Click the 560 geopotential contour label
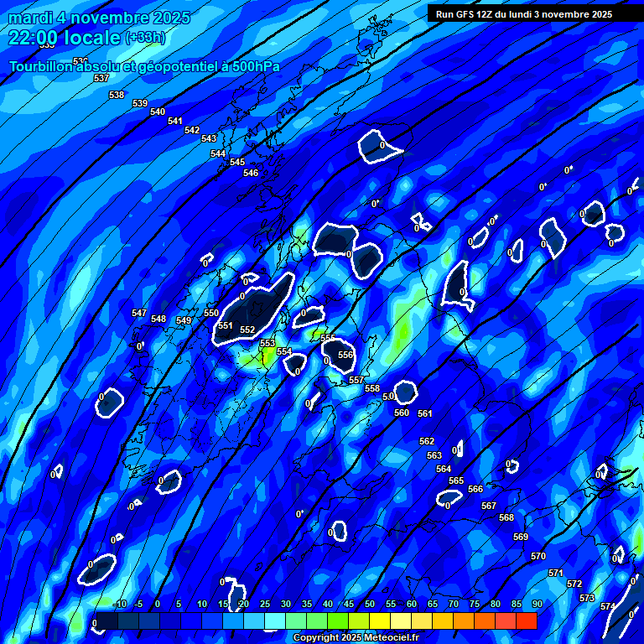 click(402, 413)
